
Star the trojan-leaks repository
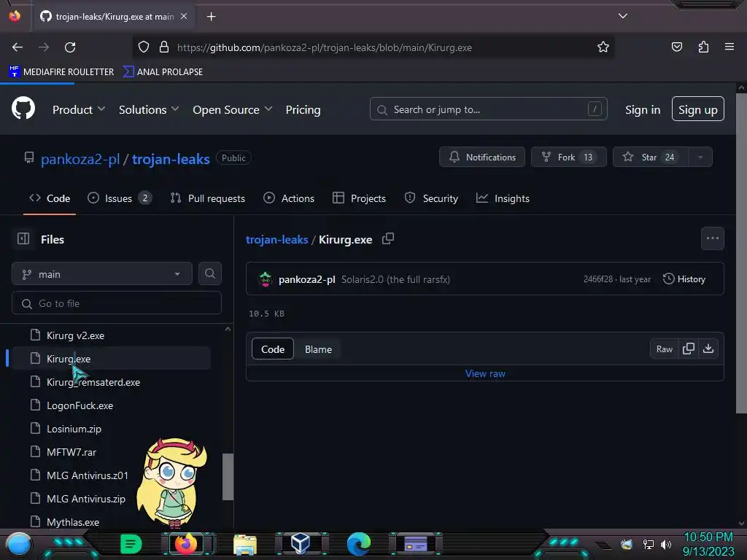(x=650, y=157)
